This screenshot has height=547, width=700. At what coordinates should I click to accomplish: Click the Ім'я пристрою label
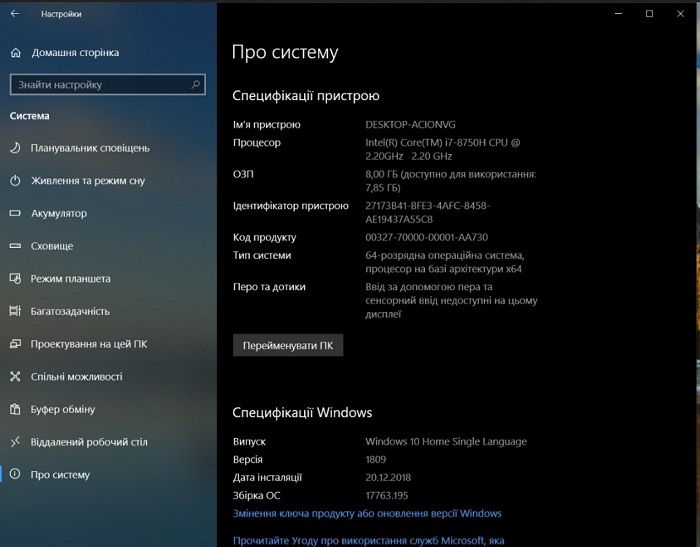tap(267, 125)
